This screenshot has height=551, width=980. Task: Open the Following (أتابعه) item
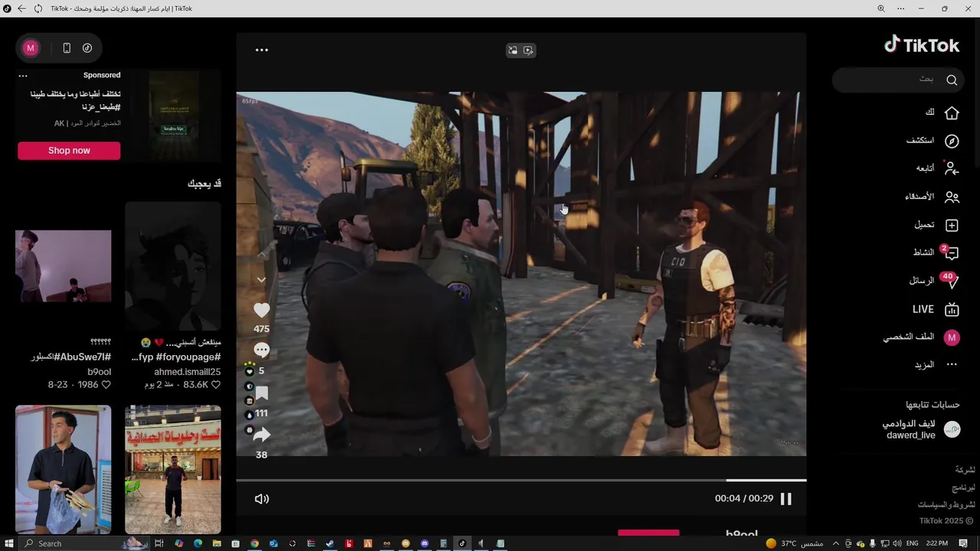tap(938, 168)
